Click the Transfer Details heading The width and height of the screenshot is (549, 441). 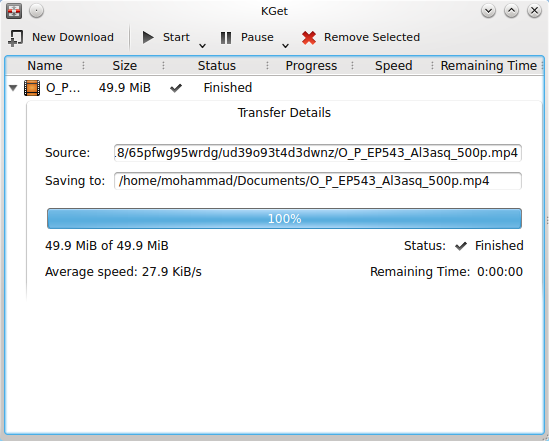[284, 113]
